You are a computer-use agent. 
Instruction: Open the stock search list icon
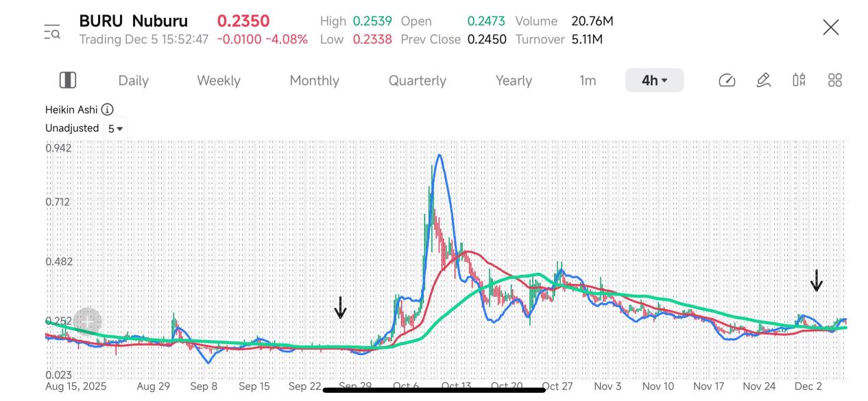pyautogui.click(x=52, y=32)
